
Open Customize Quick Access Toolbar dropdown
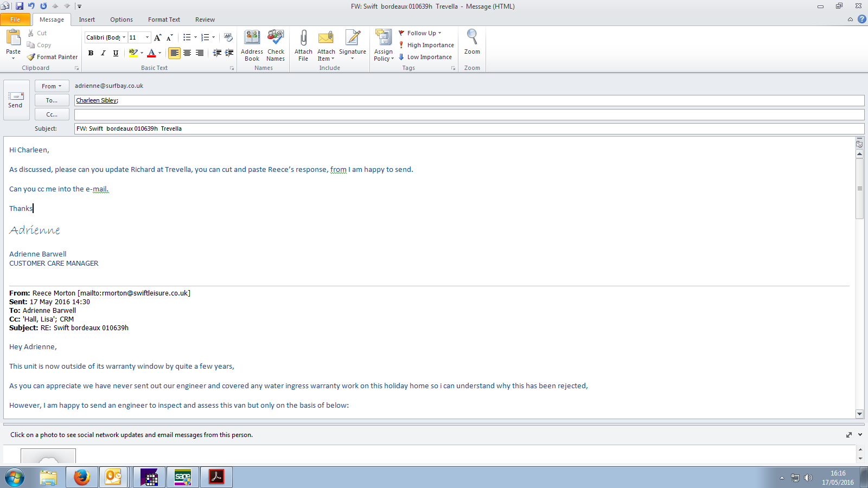coord(79,7)
